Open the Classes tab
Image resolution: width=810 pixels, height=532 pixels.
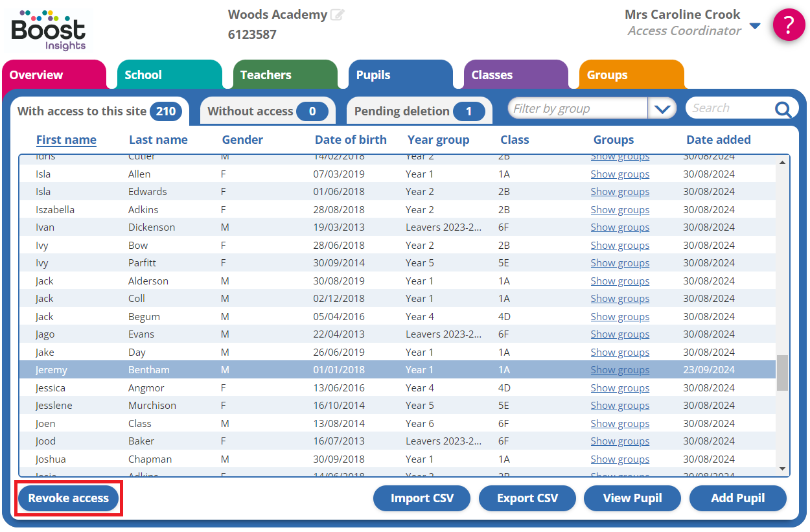coord(515,75)
